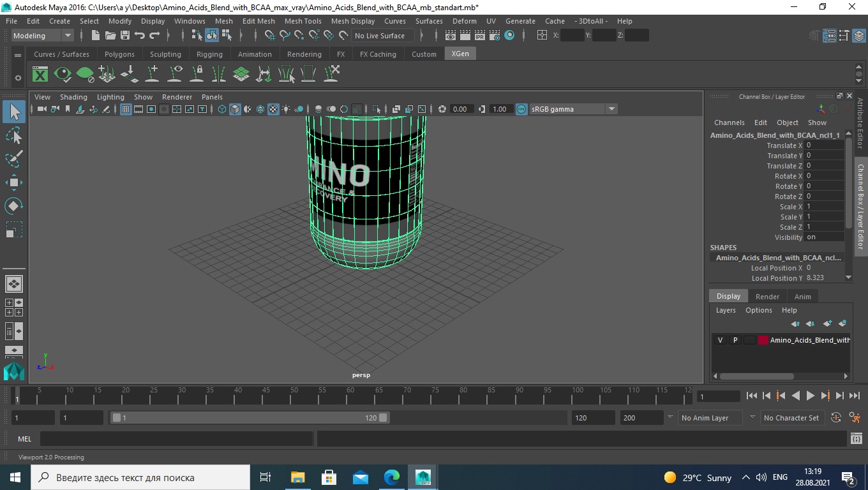This screenshot has height=490, width=868.
Task: Click XGen preview eye shelf icon
Action: tap(63, 75)
